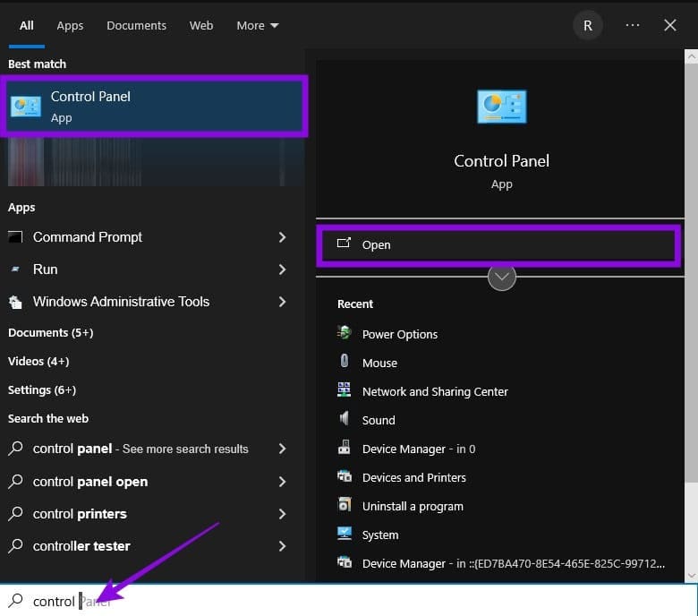Open recent item Power Options
698x616 pixels.
[x=400, y=335]
